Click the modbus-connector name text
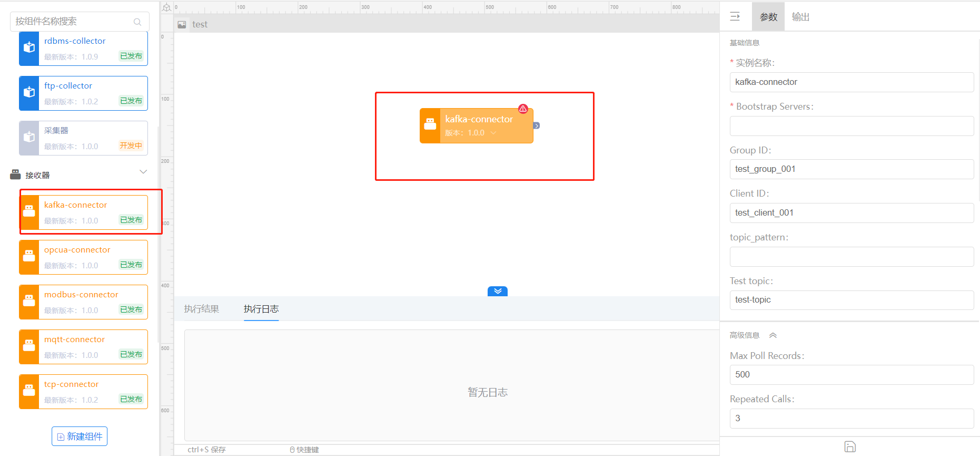This screenshot has width=980, height=456. tap(81, 295)
